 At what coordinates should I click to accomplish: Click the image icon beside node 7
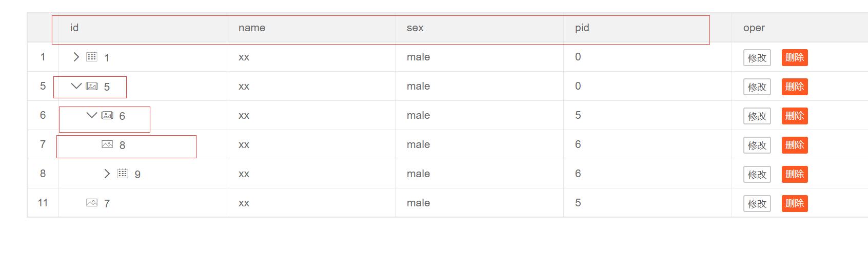[91, 203]
